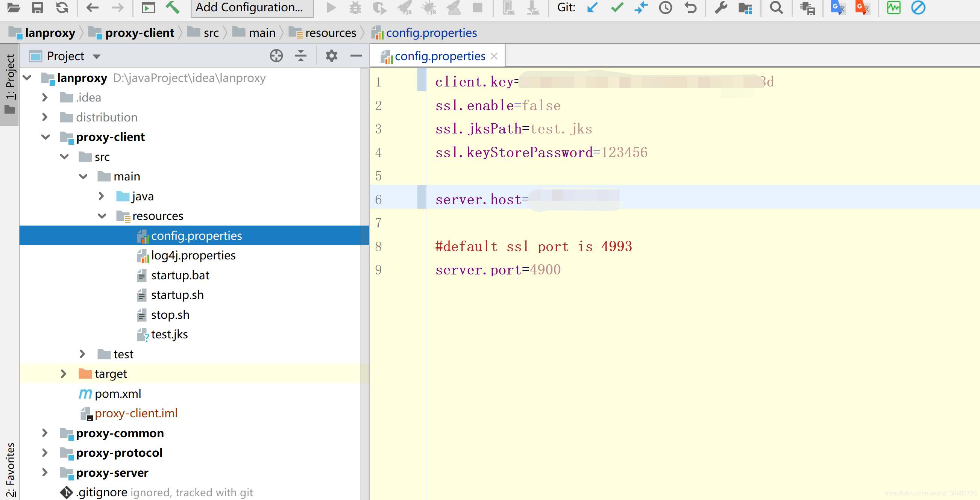980x500 pixels.
Task: Expand the java source folder
Action: pos(101,196)
